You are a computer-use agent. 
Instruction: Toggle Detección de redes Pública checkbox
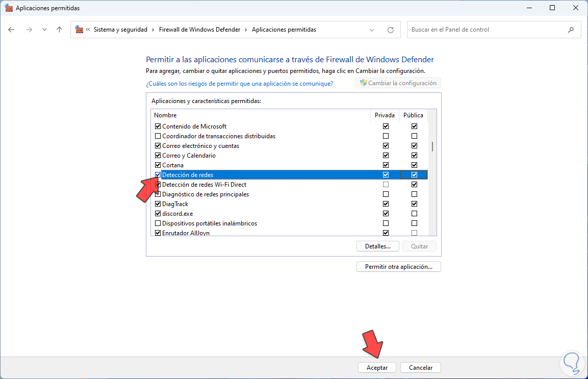415,175
